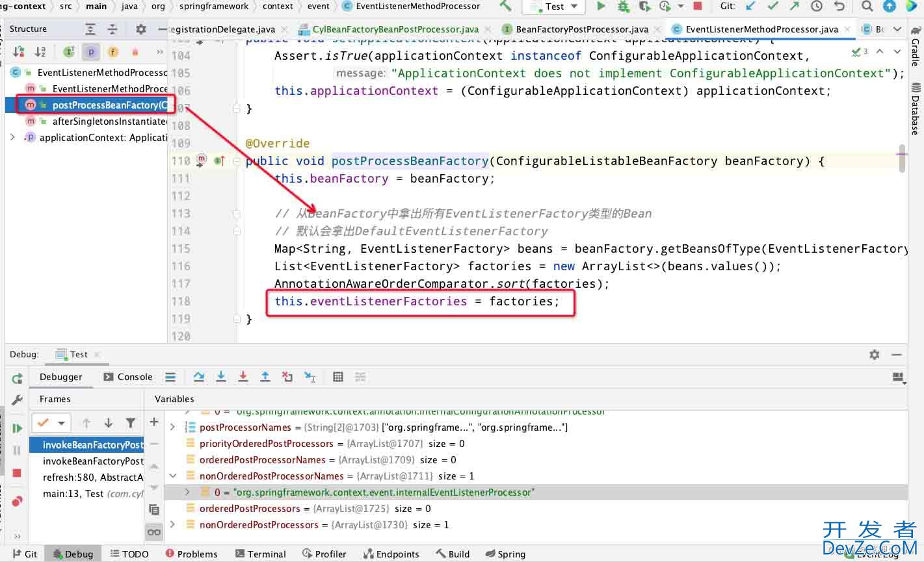Screen dimensions: 924x562
Task: Expand postProcessorNames variable
Action: tap(172, 427)
